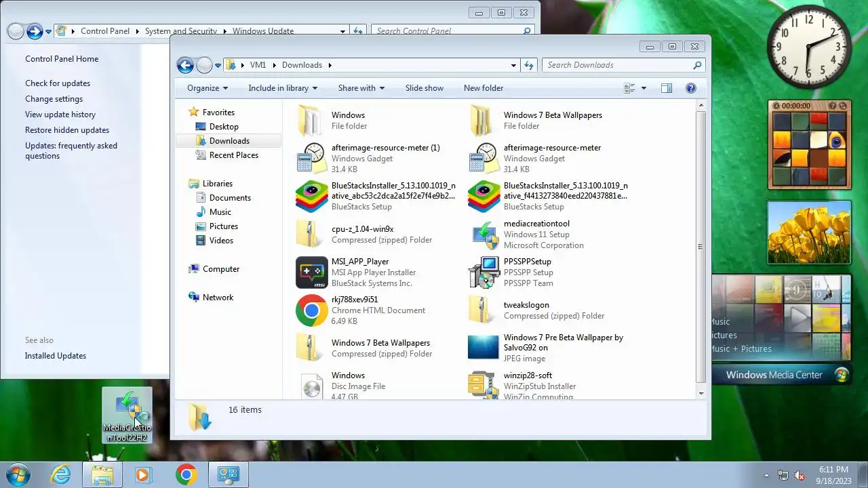This screenshot has height=488, width=868.
Task: Select cpu-z_1.04-win9x zip icon
Action: [x=311, y=235]
